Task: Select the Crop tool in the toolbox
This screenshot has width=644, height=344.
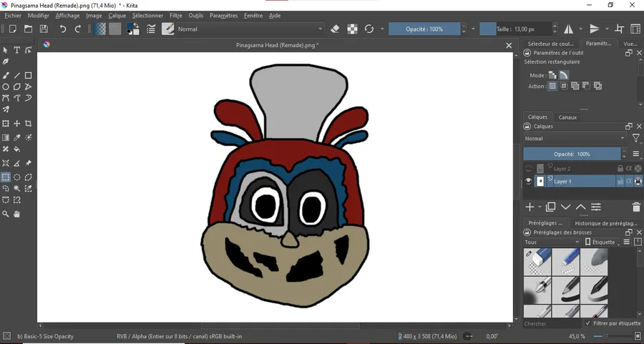Action: (29, 124)
